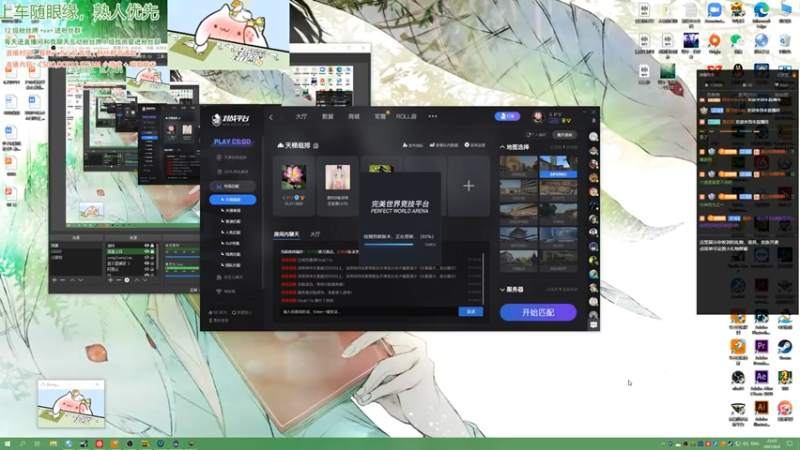Open the taskbar search icon
The image size is (800, 450).
22,444
